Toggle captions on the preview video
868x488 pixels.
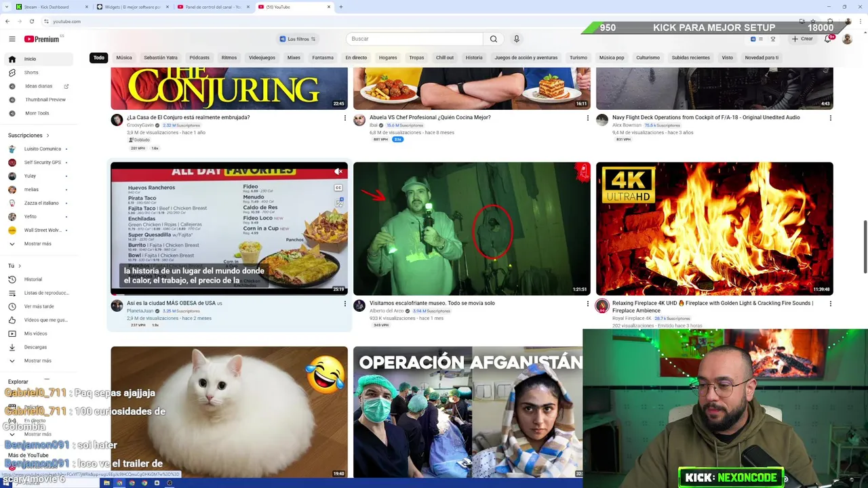(x=338, y=188)
